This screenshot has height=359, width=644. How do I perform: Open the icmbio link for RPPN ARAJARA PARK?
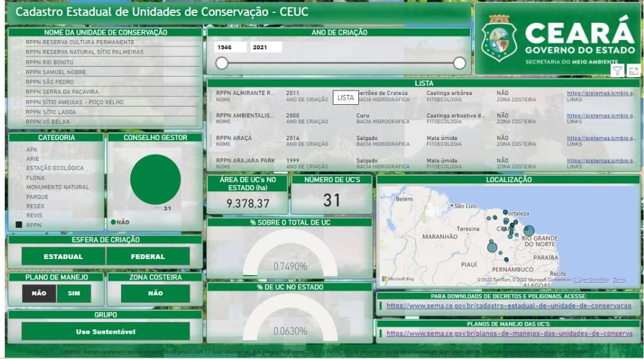(x=601, y=161)
